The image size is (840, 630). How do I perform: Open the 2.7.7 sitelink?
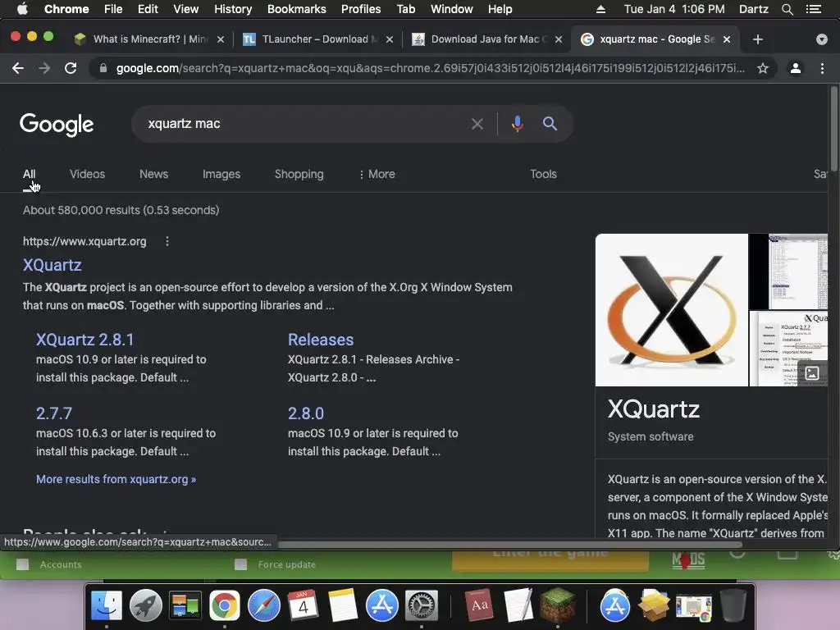coord(53,413)
